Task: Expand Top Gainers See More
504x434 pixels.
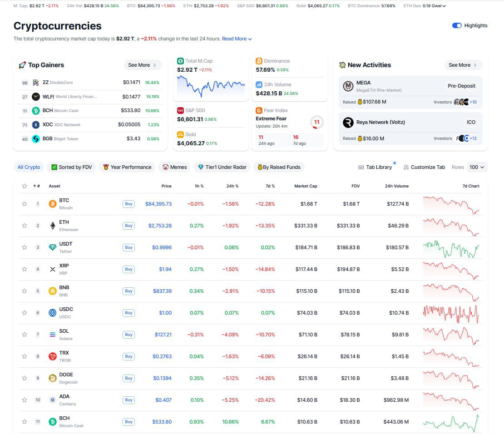Action: coord(143,65)
